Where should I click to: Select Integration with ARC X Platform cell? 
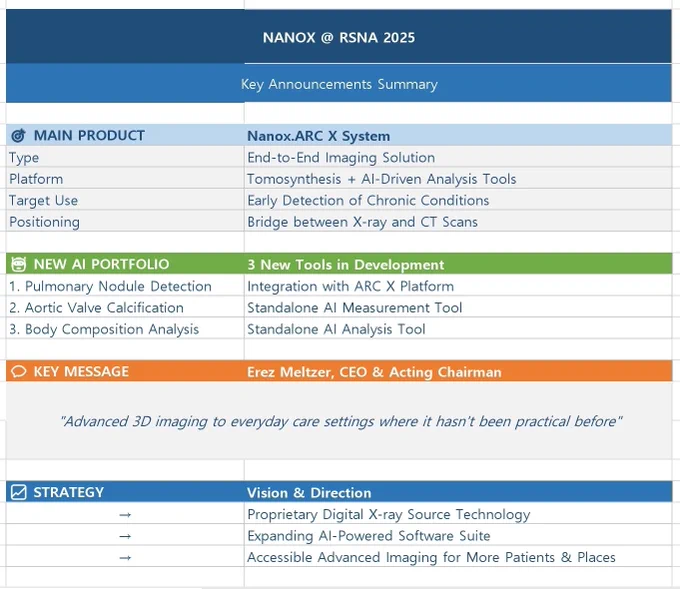point(458,286)
